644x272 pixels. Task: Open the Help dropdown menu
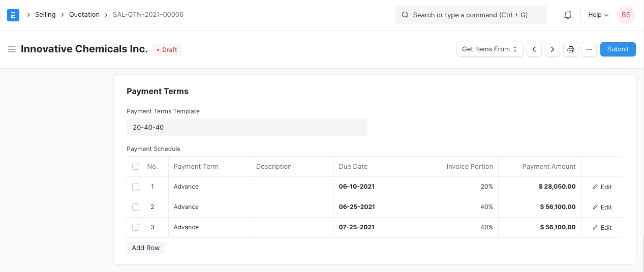pyautogui.click(x=598, y=15)
